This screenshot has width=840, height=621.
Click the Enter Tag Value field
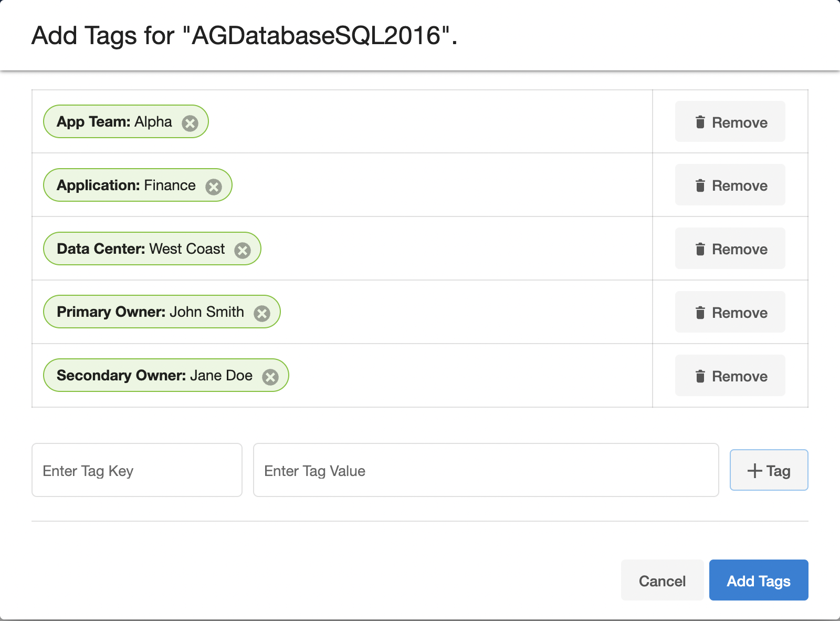point(486,470)
